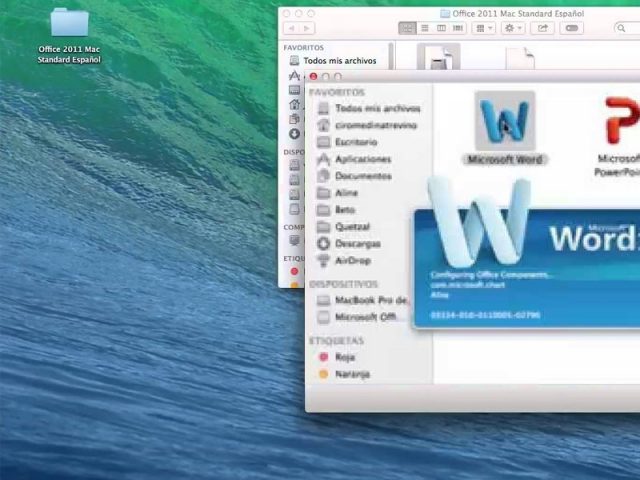The image size is (640, 480).
Task: Click the edit tags button in Finder toolbar
Action: [572, 28]
